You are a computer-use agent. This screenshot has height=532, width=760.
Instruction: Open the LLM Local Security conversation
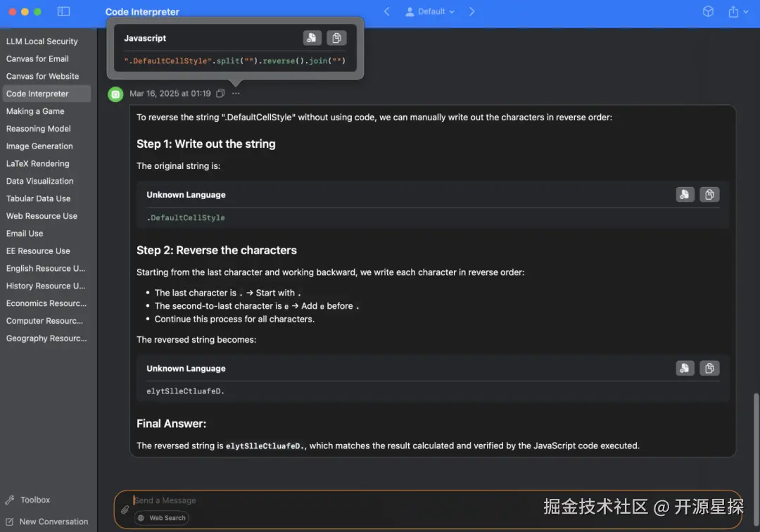(46, 42)
